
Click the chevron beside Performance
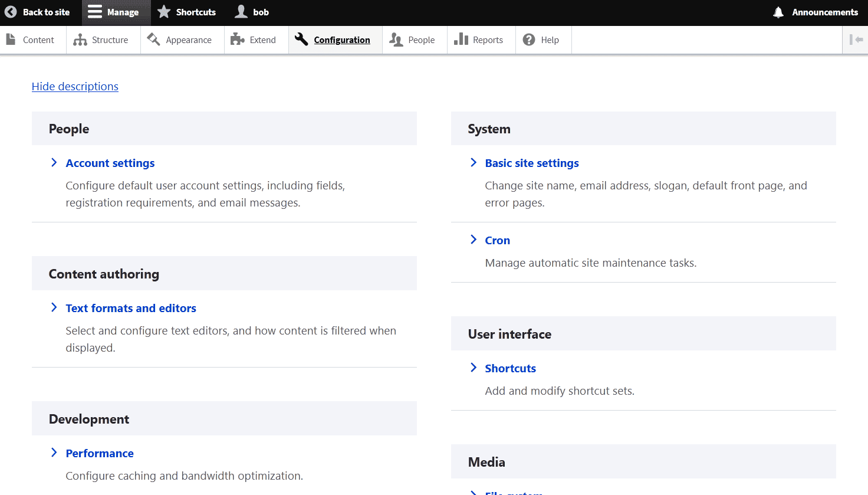click(x=54, y=453)
